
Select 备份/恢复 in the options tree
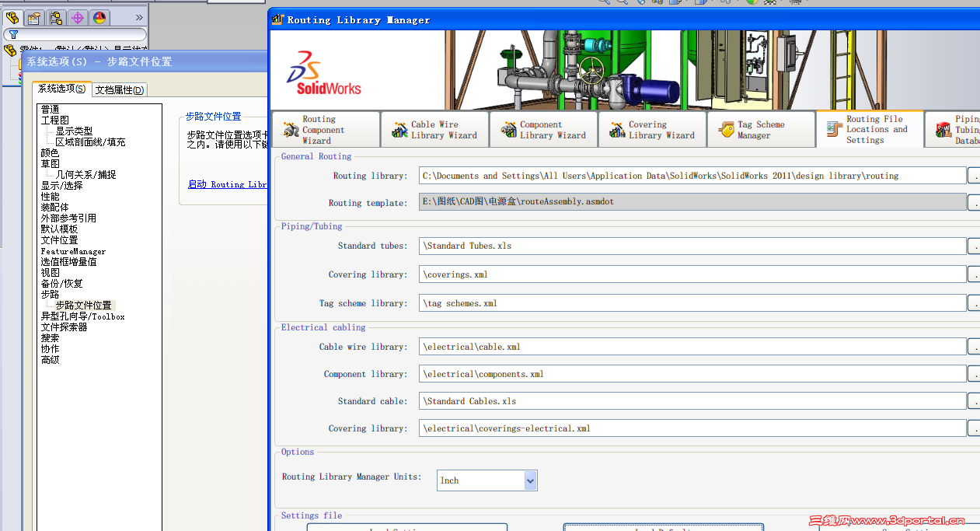tap(61, 284)
